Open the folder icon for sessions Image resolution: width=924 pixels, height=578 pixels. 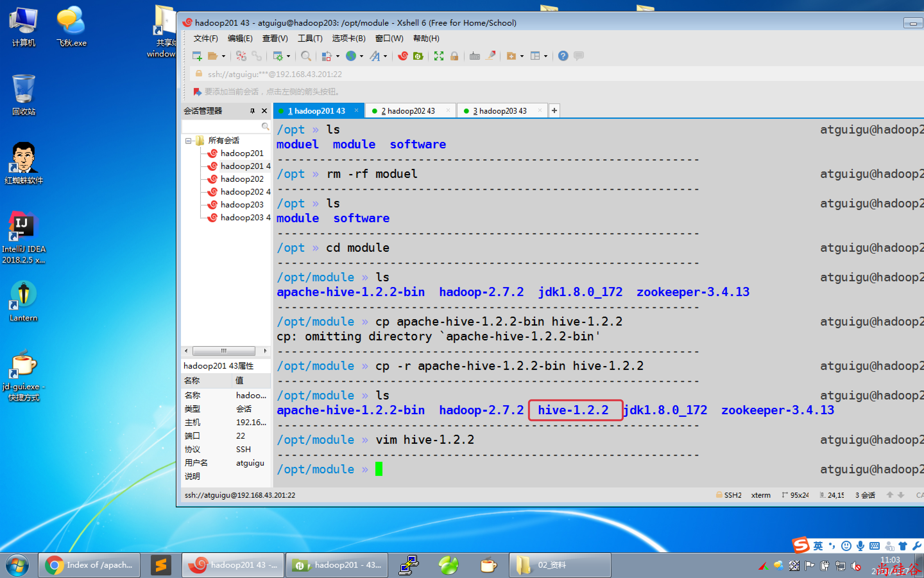point(213,56)
